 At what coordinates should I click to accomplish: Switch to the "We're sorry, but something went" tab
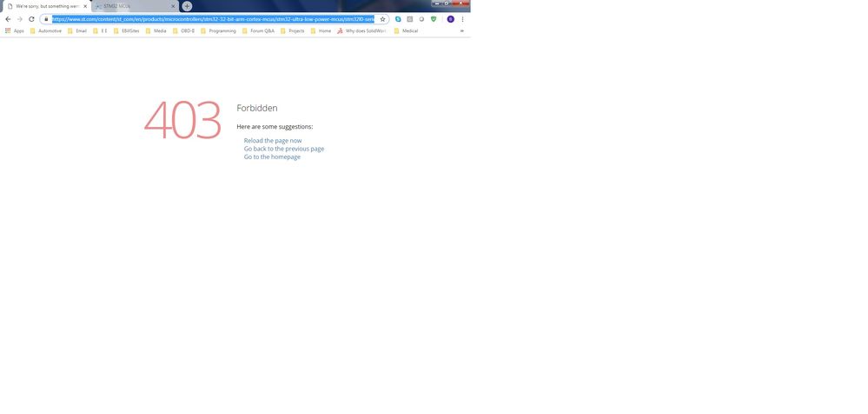[x=47, y=6]
